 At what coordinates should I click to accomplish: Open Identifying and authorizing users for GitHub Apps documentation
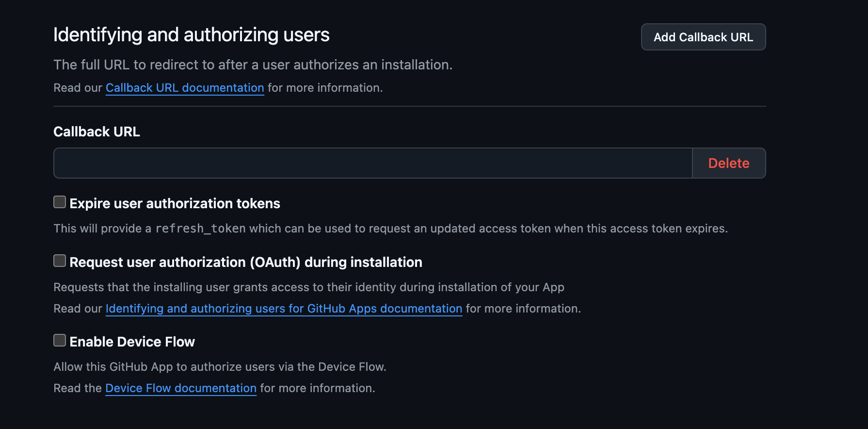click(284, 309)
